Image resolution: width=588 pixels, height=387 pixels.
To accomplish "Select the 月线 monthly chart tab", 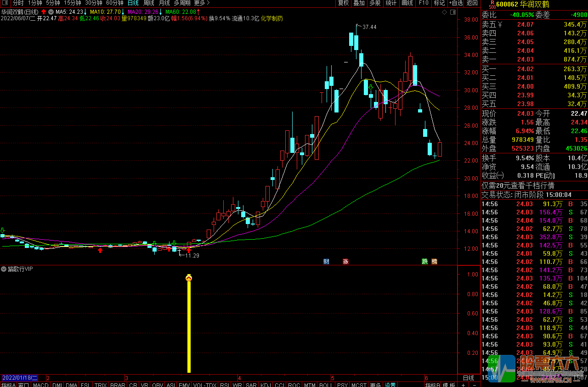I will (164, 3).
